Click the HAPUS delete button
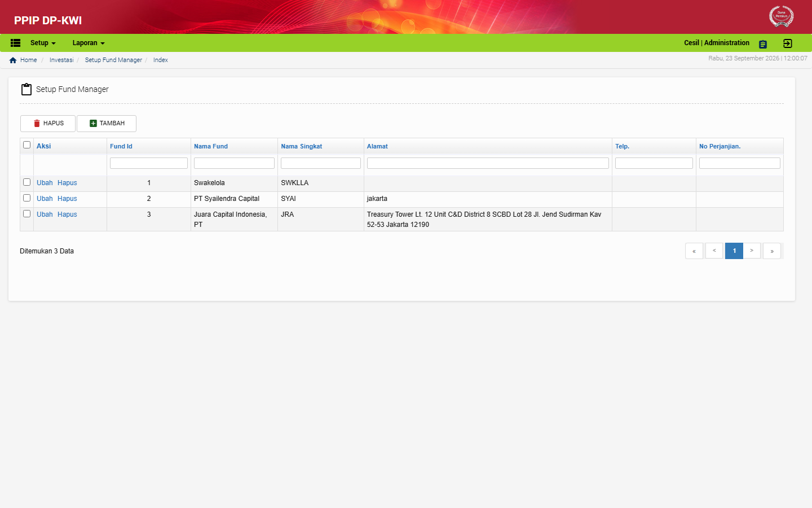 click(x=48, y=124)
